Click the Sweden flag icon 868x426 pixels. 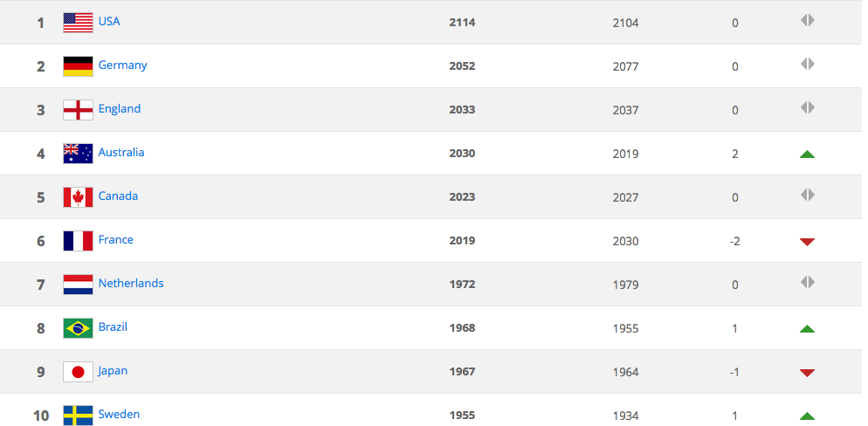coord(78,416)
